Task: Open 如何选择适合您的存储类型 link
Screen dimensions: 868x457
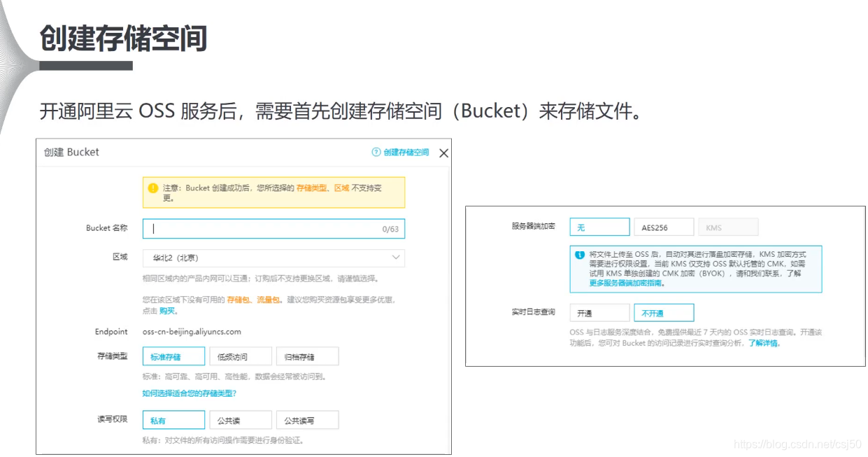Action: pos(190,393)
